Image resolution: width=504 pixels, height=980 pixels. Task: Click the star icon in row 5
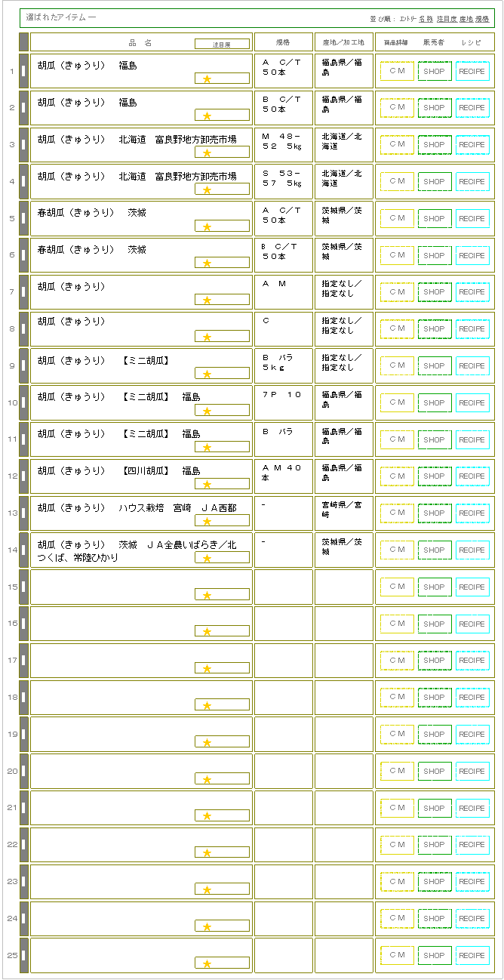click(x=207, y=227)
